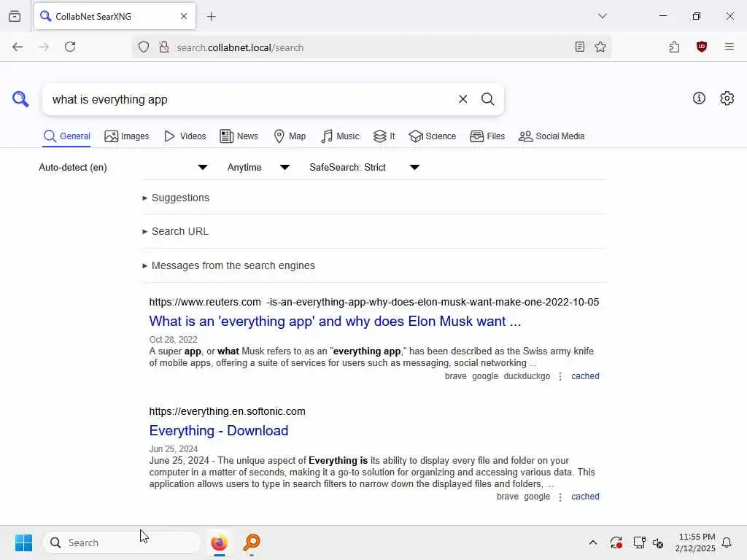This screenshot has width=747, height=560.
Task: Open the About info icon
Action: pyautogui.click(x=699, y=98)
